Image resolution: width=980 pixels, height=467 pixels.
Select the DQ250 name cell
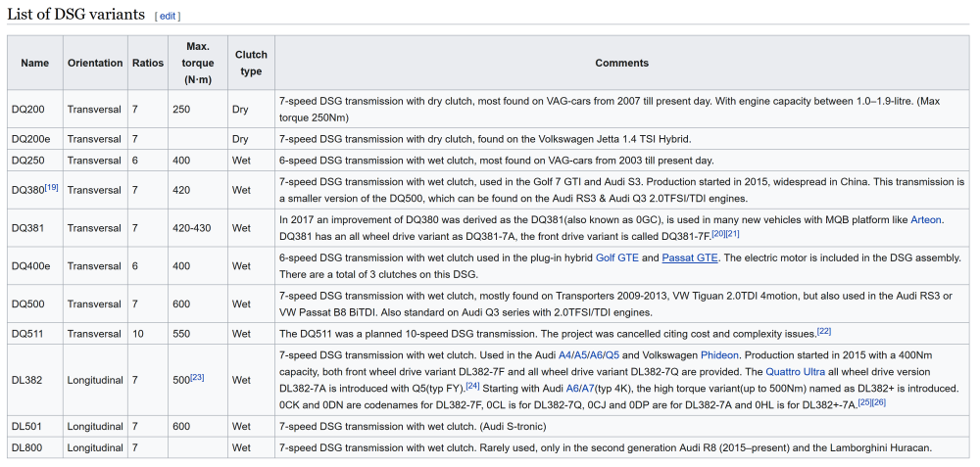tap(35, 161)
